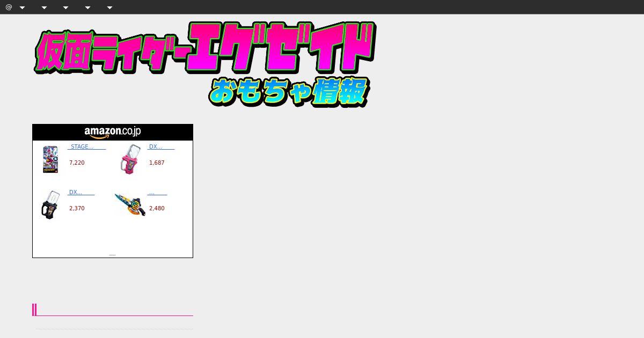Click the pink Gashat thumbnail priced 1,687
The width and height of the screenshot is (644, 338).
(x=129, y=159)
